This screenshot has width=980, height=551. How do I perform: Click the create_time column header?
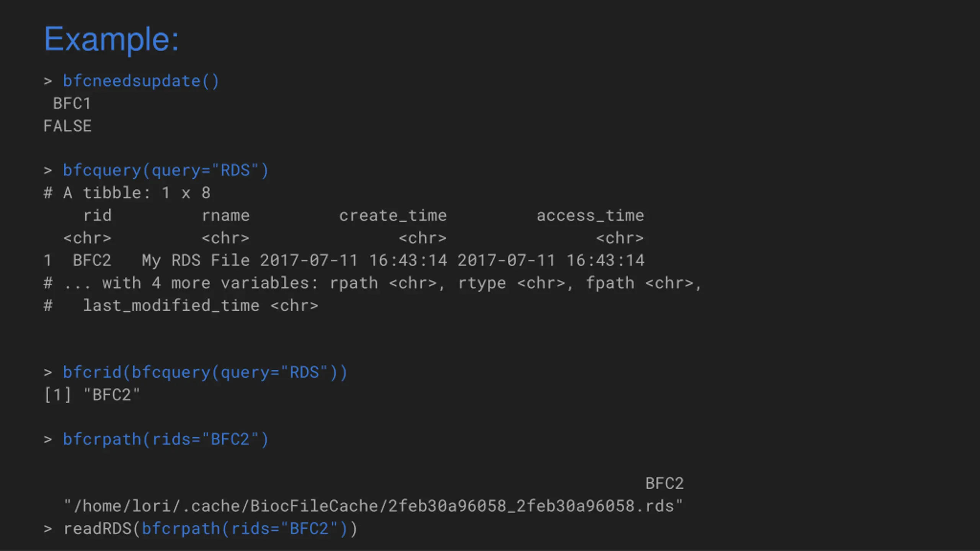click(393, 215)
